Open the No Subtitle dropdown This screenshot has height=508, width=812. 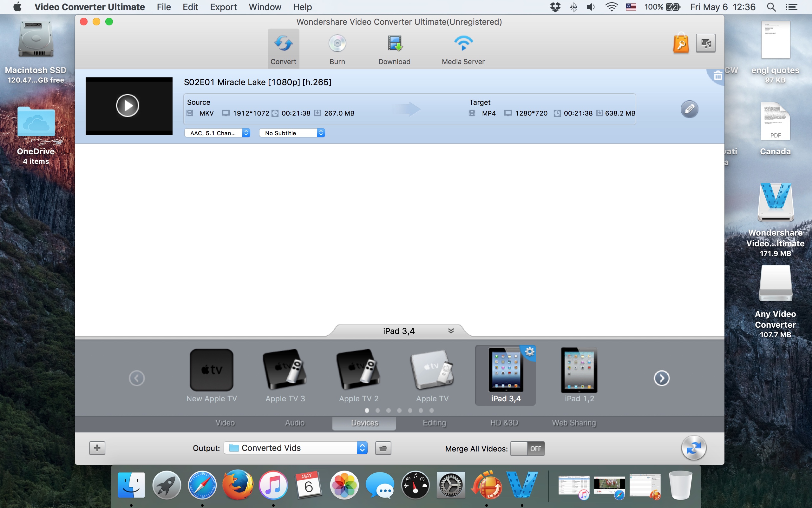coord(292,133)
